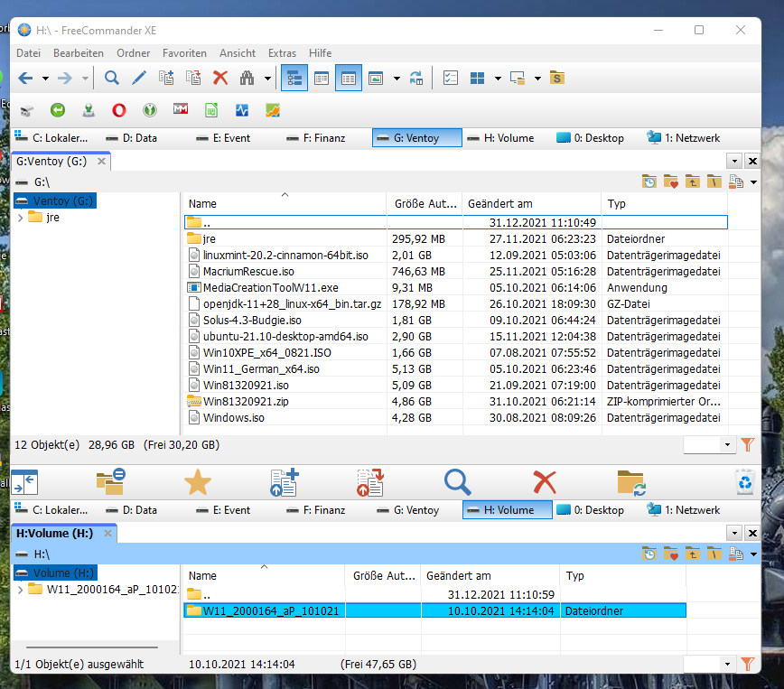Click the green spreadsheet shortcut icon

tap(211, 110)
